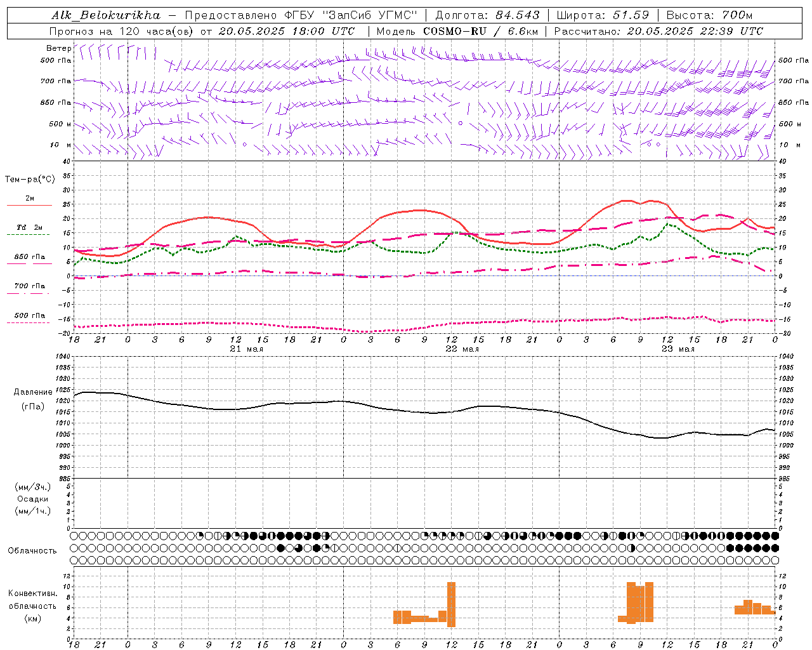The width and height of the screenshot is (812, 650).
Task: Click the Конвективн. label of convective panel
Action: [32, 594]
